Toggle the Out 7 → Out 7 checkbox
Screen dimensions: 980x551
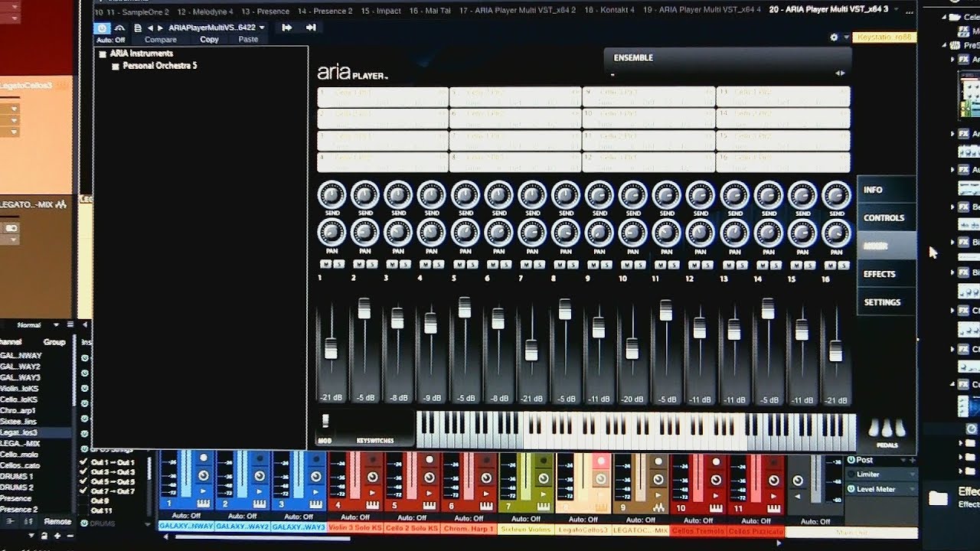coord(84,491)
